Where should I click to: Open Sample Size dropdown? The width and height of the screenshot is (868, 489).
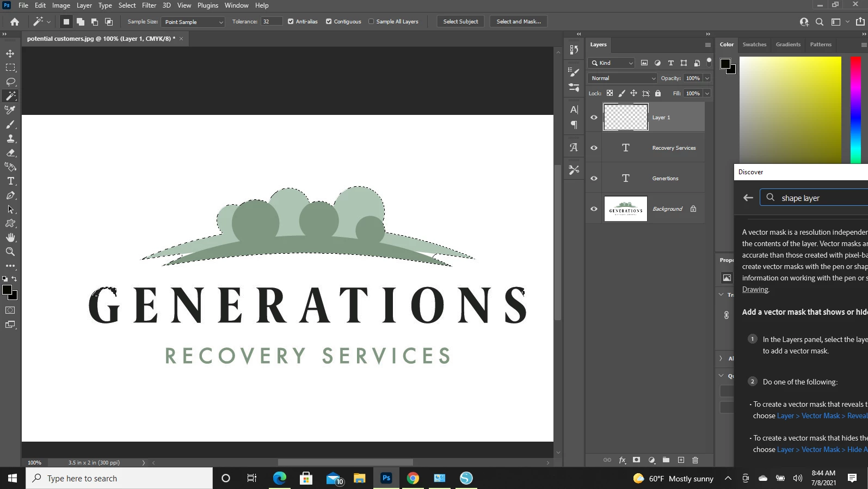[x=193, y=22]
